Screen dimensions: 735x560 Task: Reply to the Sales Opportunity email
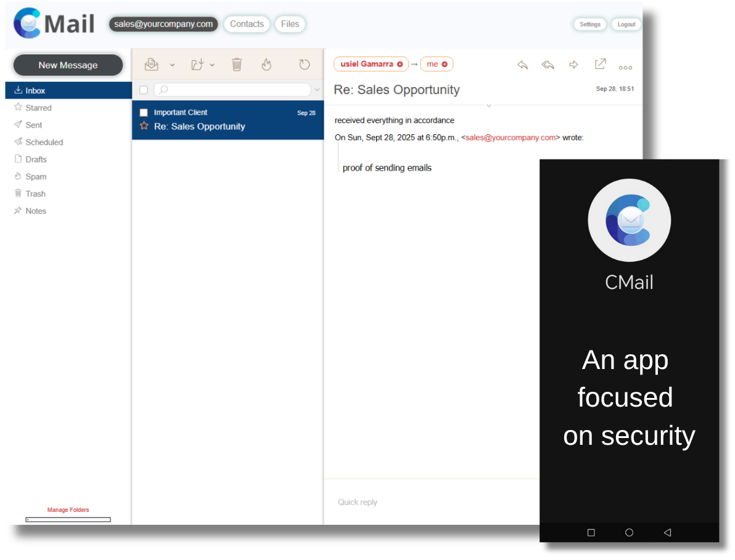pos(522,64)
